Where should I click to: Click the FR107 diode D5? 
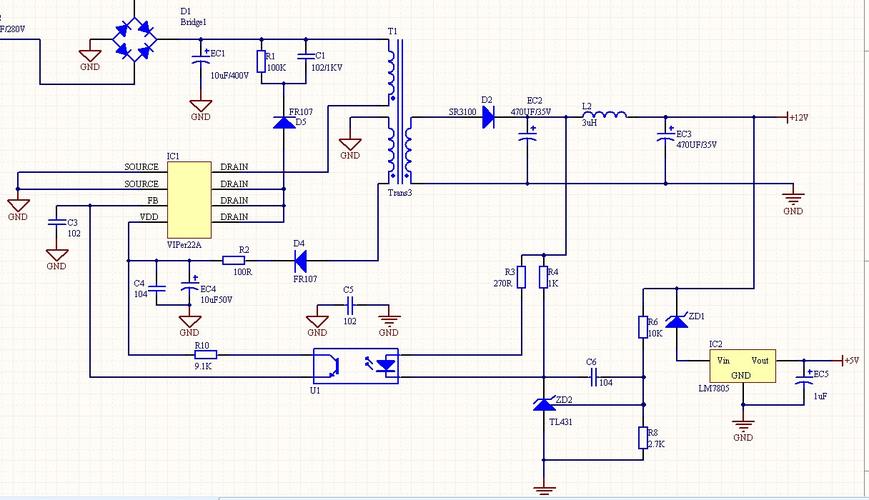pyautogui.click(x=283, y=123)
